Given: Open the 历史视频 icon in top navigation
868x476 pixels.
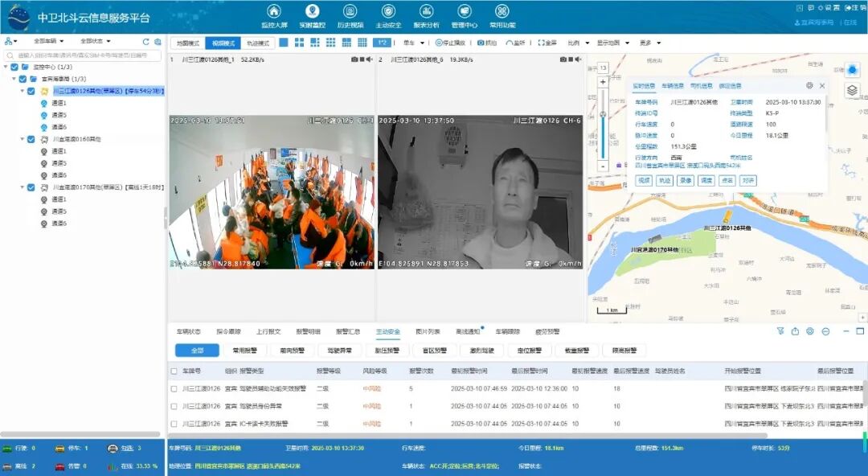Looking at the screenshot, I should tap(350, 11).
